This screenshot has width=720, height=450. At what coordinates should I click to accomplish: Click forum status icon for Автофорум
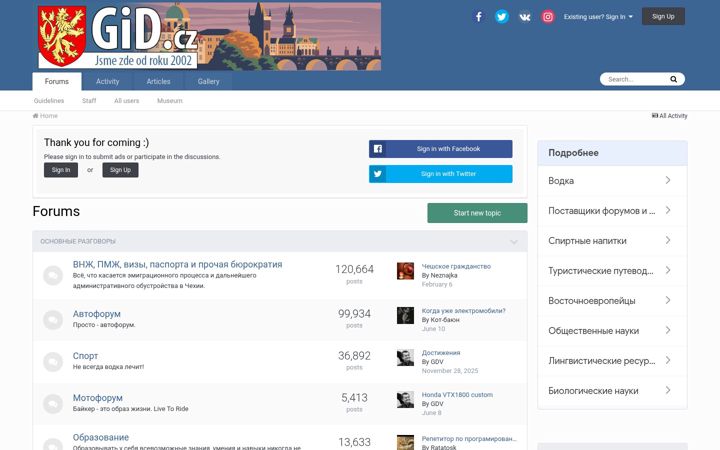click(x=53, y=320)
